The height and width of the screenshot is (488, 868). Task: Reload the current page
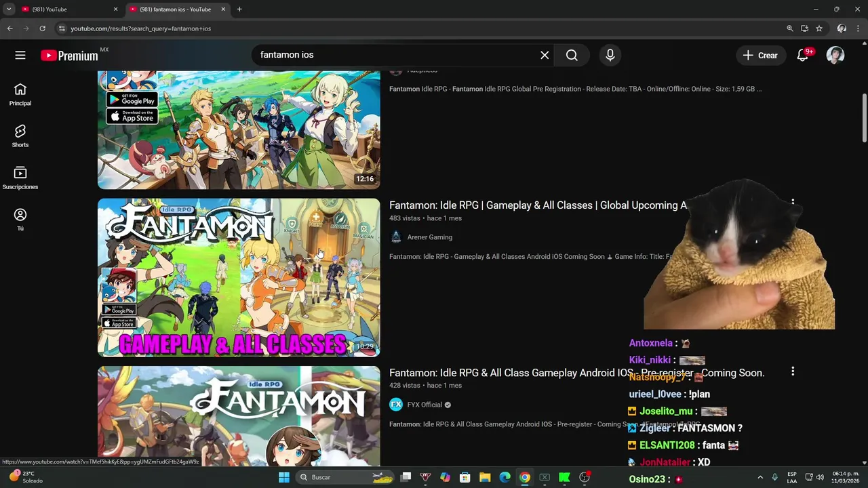click(x=42, y=28)
